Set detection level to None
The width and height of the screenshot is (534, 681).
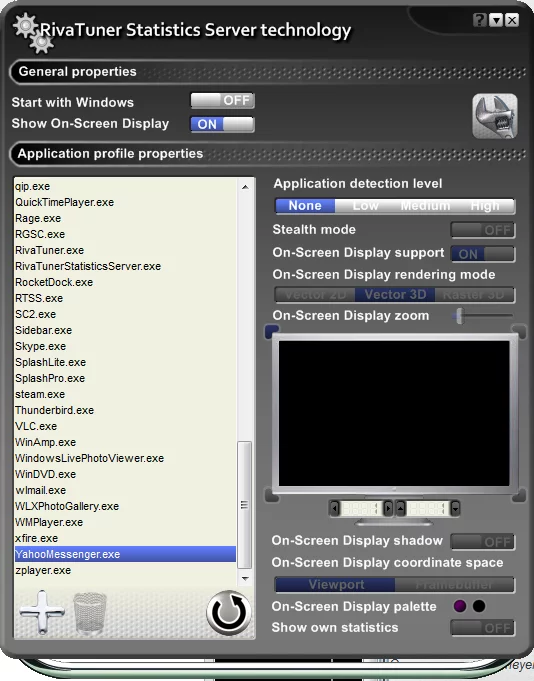tap(305, 206)
